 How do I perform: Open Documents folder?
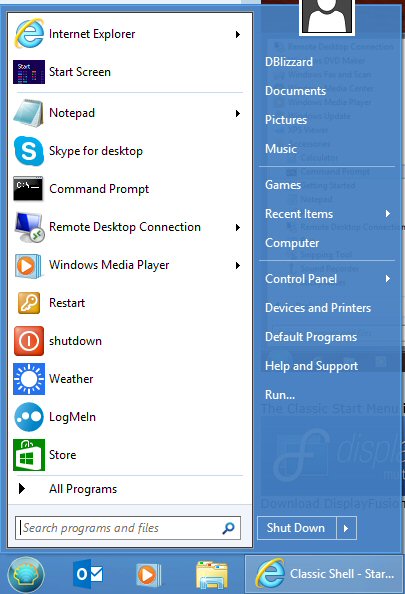pos(295,91)
